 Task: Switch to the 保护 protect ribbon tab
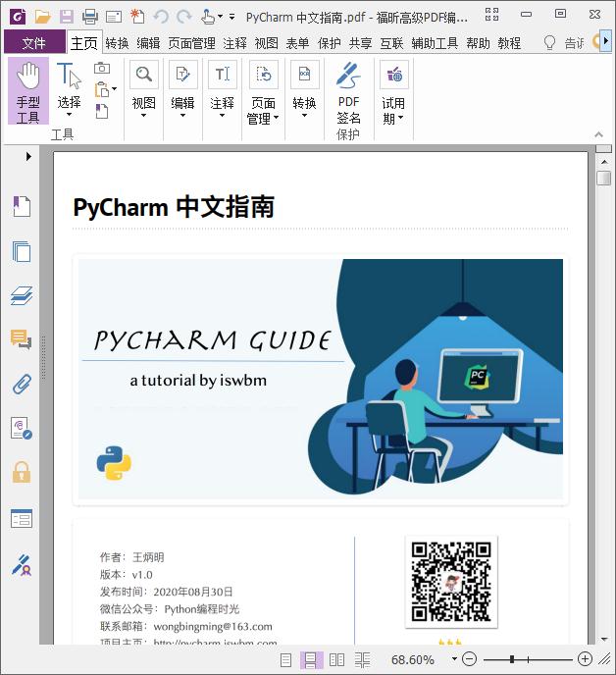[330, 43]
